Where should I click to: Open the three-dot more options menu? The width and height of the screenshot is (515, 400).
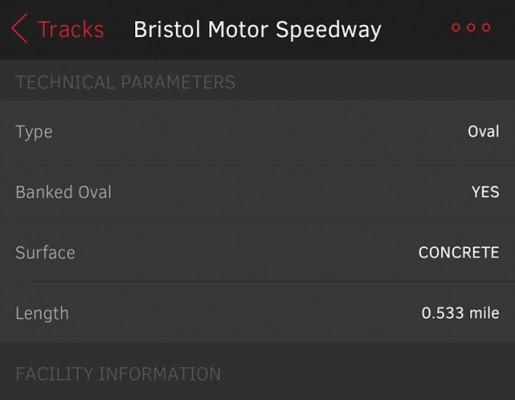click(x=471, y=27)
